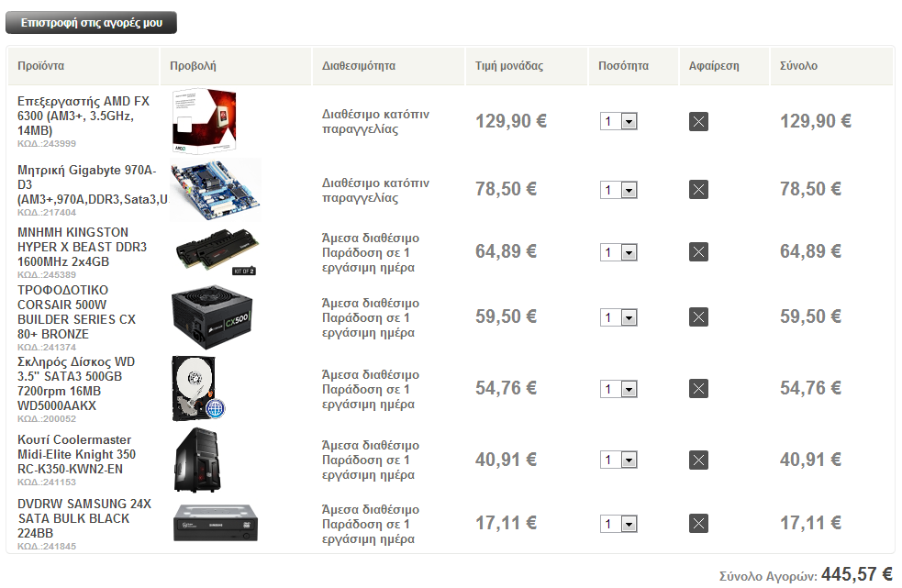Open the Coolermaster case product name link
The width and height of the screenshot is (902, 588).
tap(76, 454)
